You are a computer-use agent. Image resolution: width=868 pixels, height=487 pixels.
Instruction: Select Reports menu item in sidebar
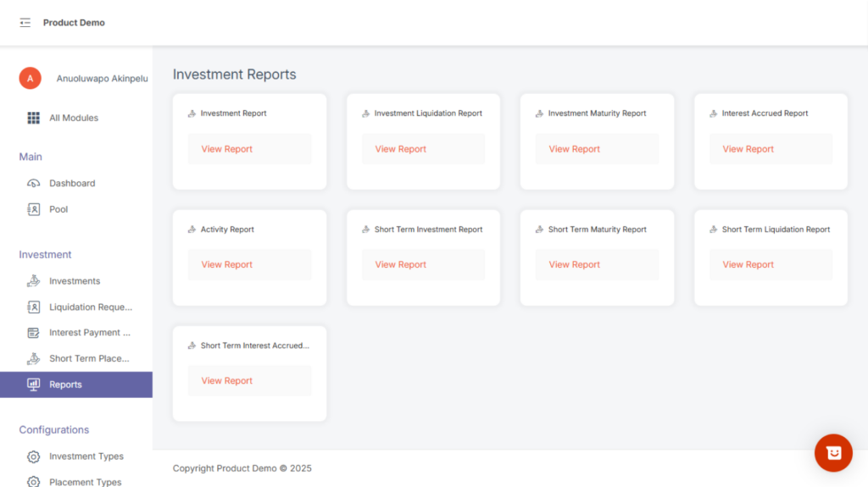65,385
